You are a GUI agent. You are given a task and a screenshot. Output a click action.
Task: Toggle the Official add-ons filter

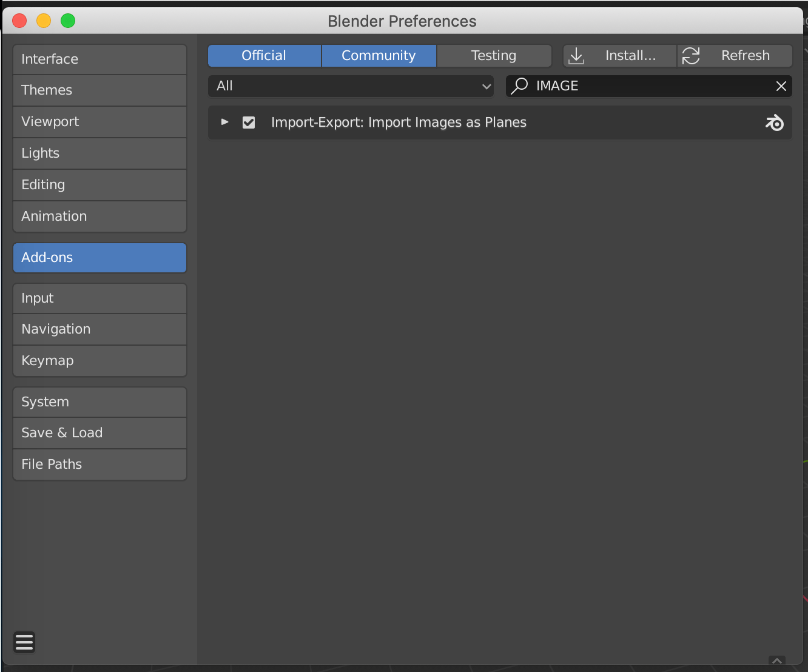264,56
